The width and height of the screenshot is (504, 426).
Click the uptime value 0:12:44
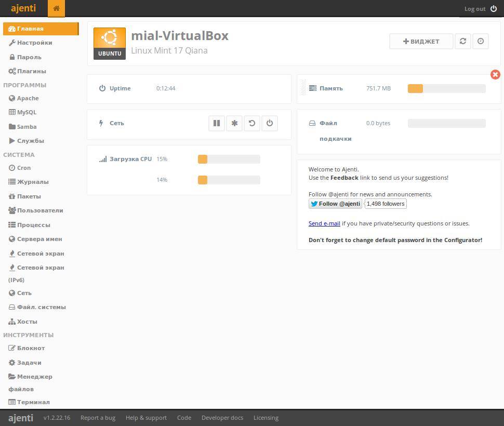[166, 88]
